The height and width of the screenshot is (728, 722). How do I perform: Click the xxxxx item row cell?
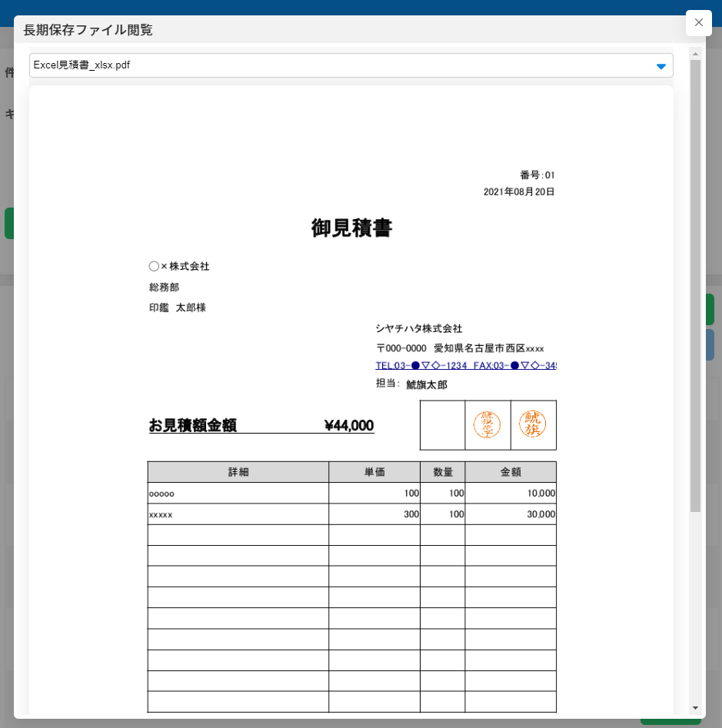point(238,514)
